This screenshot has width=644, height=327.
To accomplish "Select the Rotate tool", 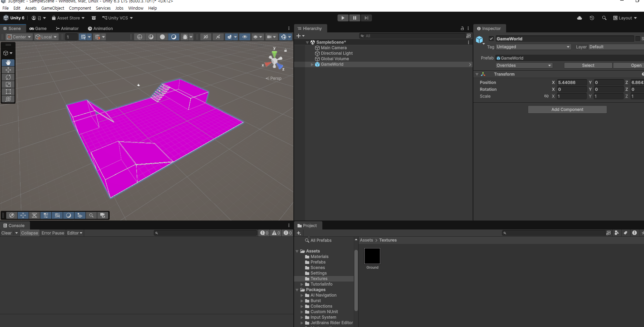I will tap(8, 77).
